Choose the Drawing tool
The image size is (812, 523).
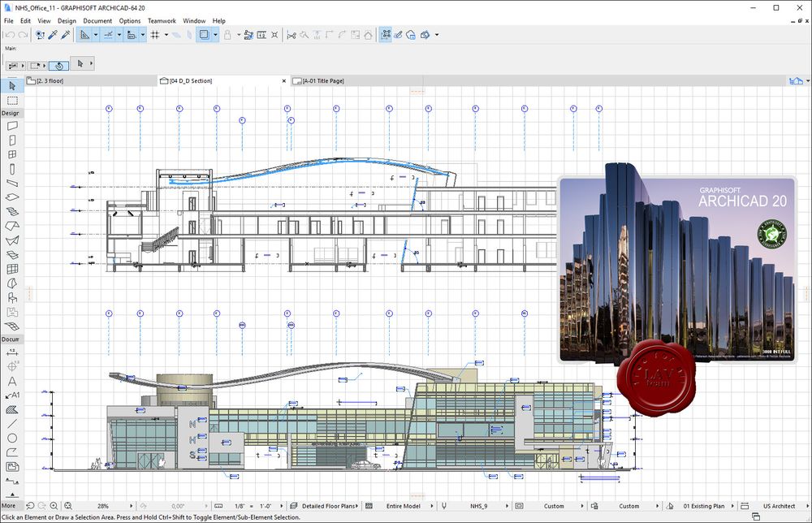point(12,466)
